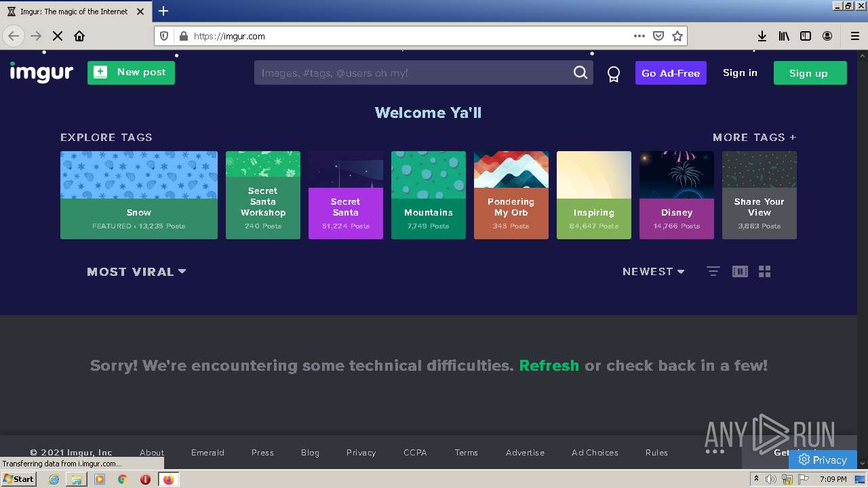Expand NEWEST sort dropdown
868x488 pixels.
[x=654, y=271]
